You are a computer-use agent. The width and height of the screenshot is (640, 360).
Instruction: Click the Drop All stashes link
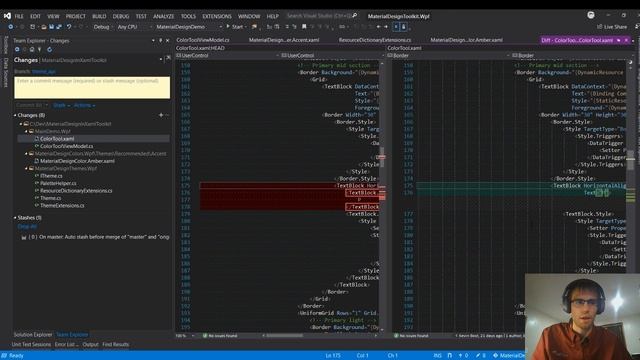pos(27,226)
